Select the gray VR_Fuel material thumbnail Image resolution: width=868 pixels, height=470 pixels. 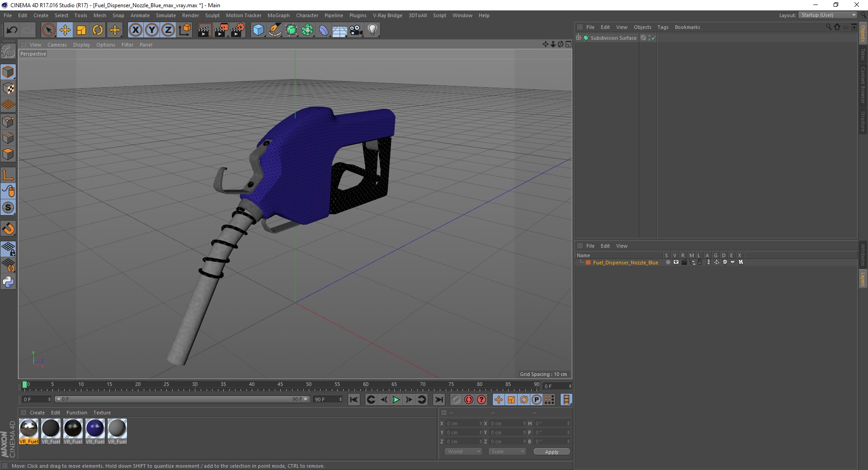click(x=117, y=428)
